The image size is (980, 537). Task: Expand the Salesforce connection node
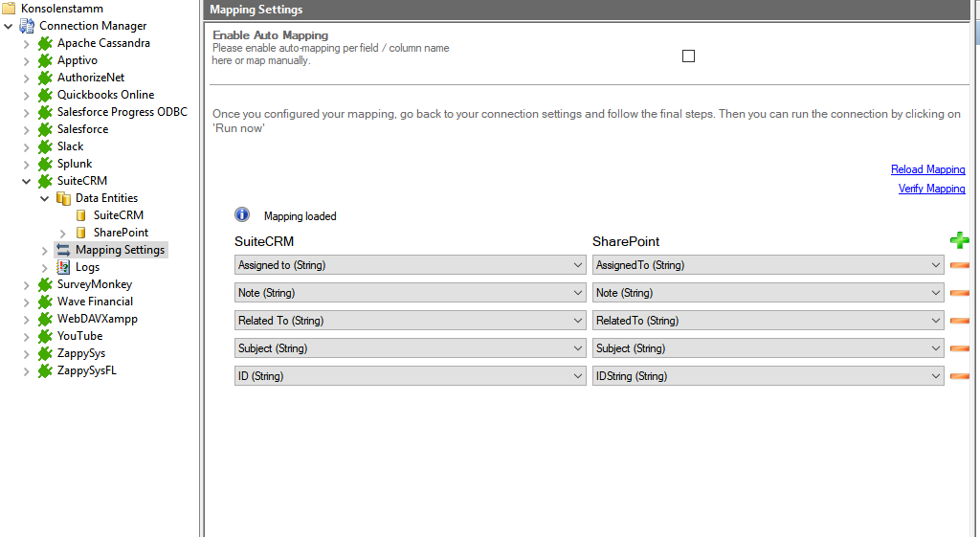[27, 129]
